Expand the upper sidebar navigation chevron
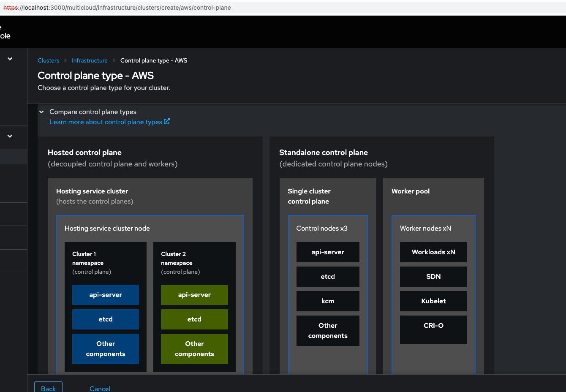The height and width of the screenshot is (392, 566). coord(10,59)
